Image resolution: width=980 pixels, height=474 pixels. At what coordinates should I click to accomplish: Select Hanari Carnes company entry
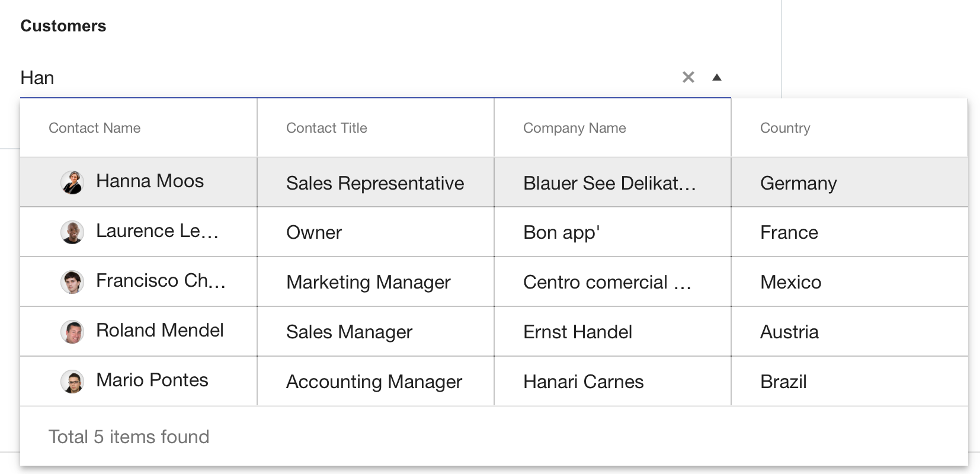coord(583,382)
